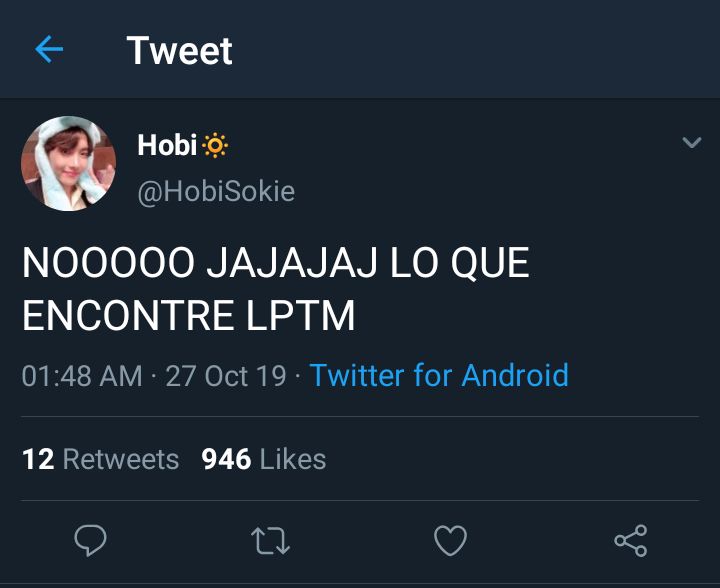The image size is (720, 588).
Task: Open the share icon
Action: click(x=631, y=541)
